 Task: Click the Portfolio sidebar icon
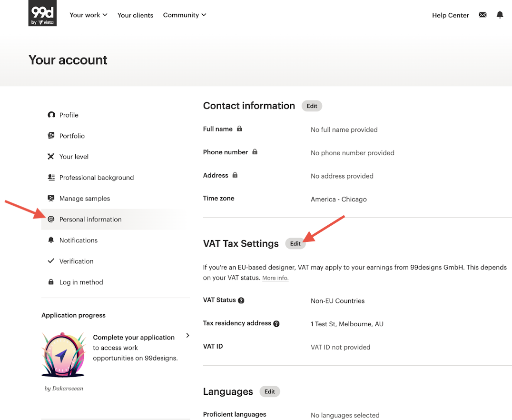click(51, 136)
